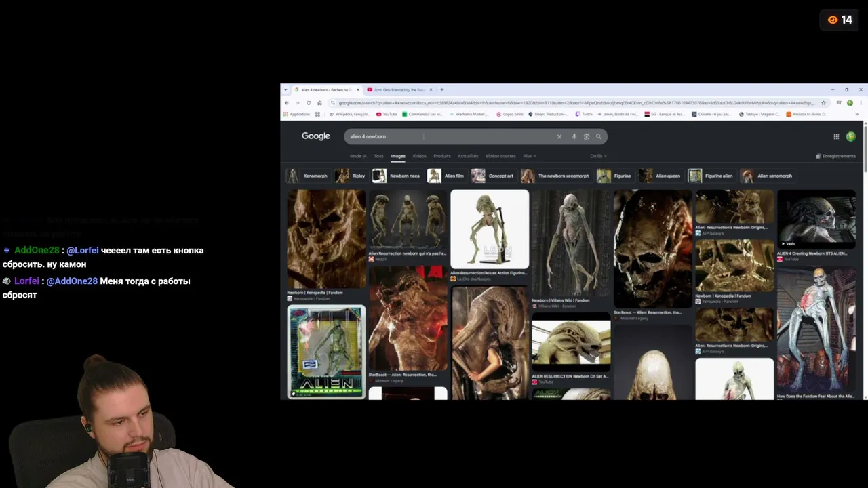The height and width of the screenshot is (488, 868).
Task: Clear the search box with the X icon
Action: [x=559, y=136]
